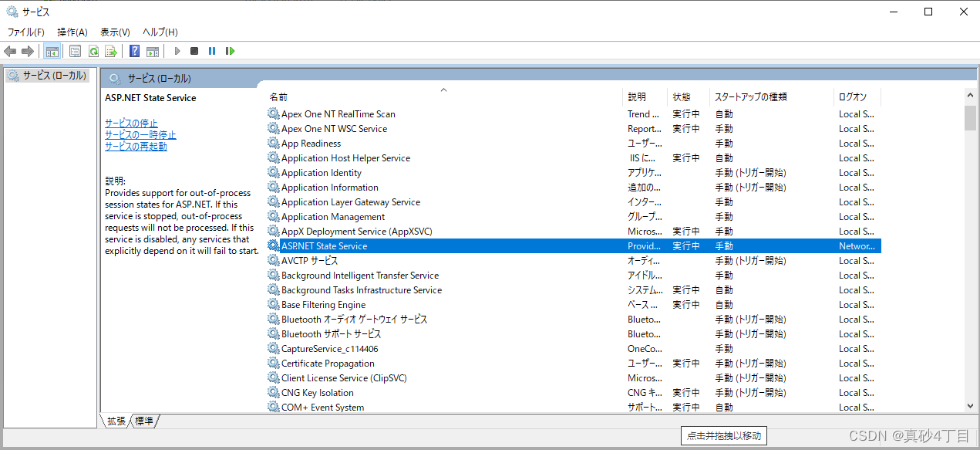This screenshot has width=980, height=450.
Task: Open Help using the question mark icon
Action: coord(133,51)
